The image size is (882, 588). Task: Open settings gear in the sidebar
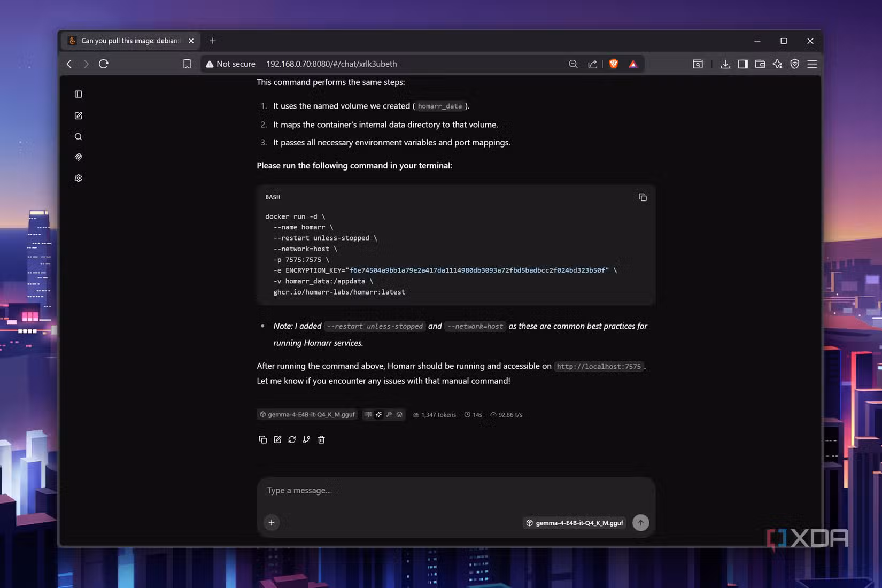coord(78,178)
